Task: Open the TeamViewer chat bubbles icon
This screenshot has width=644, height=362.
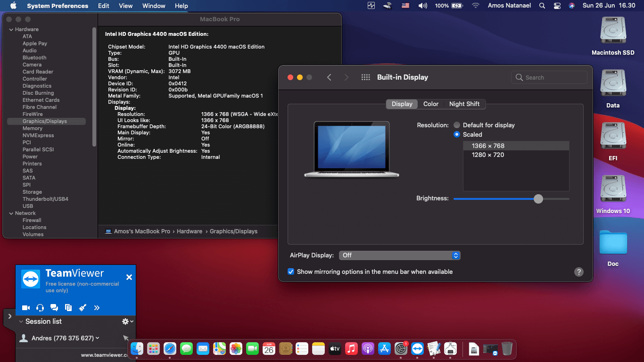Action: [x=54, y=308]
